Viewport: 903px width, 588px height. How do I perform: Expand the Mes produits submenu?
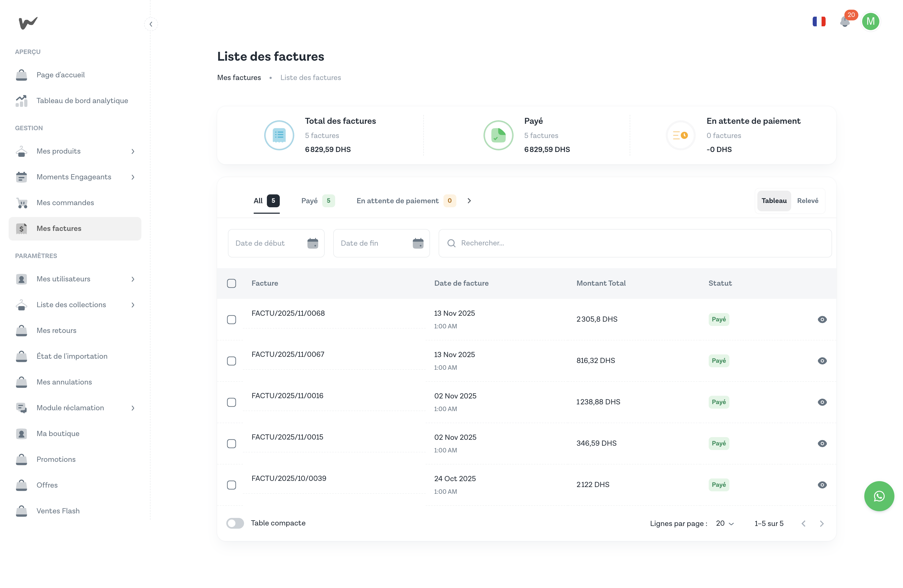click(x=133, y=151)
